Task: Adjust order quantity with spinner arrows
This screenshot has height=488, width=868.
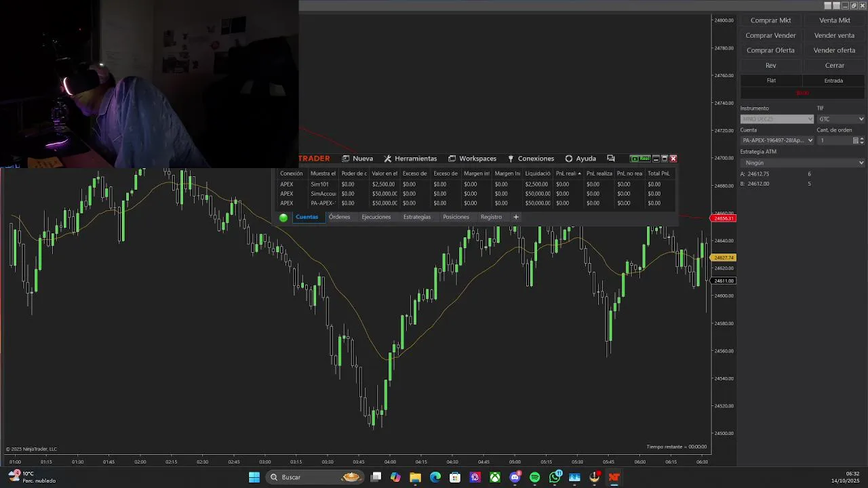Action: 863,140
